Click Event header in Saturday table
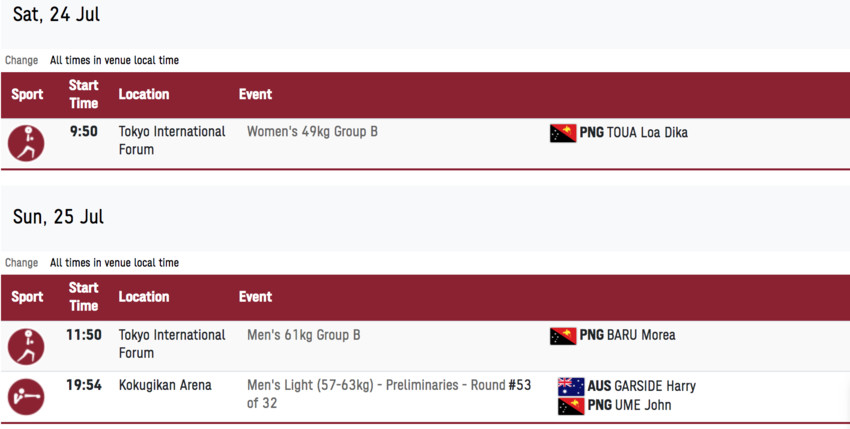Image resolution: width=850 pixels, height=429 pixels. [255, 94]
